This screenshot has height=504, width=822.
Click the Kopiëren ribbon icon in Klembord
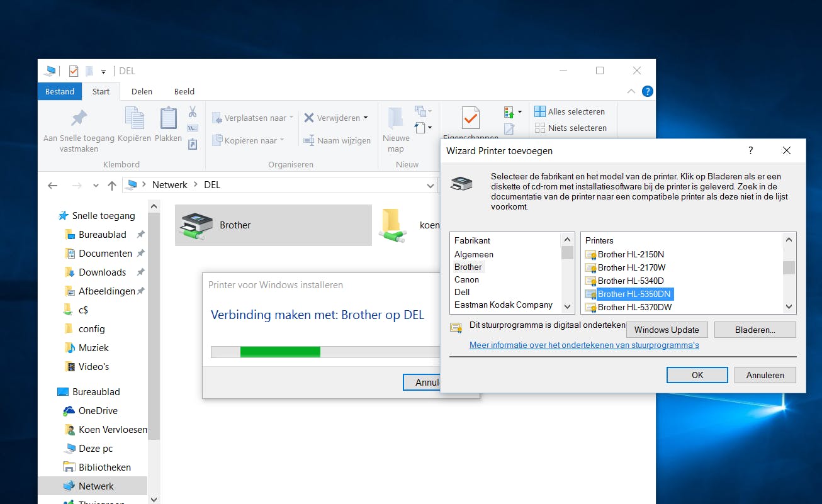coord(135,118)
